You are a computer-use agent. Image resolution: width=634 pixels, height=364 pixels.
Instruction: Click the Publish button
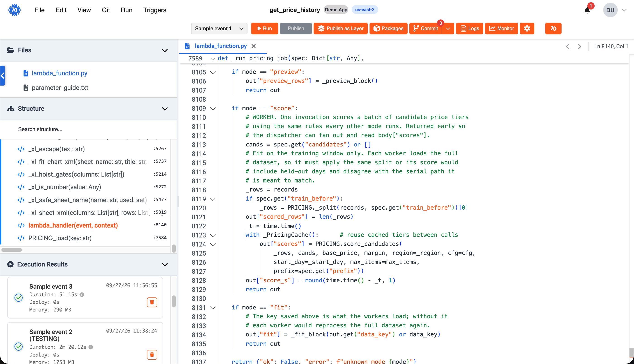click(296, 29)
